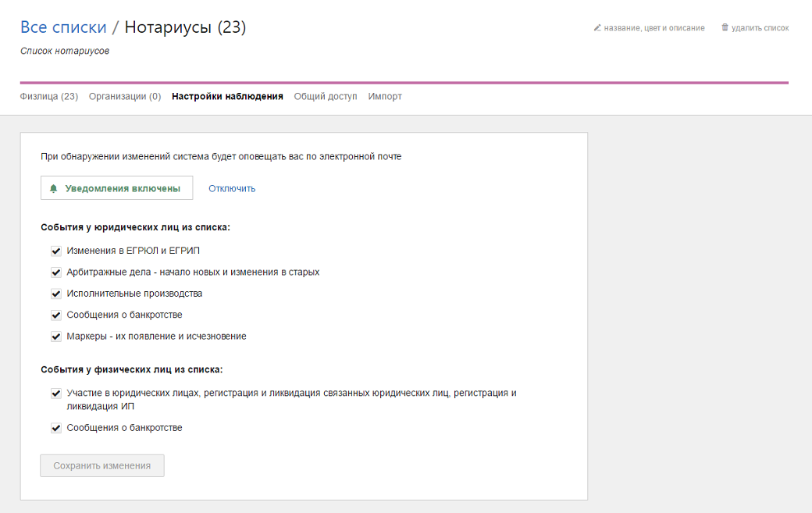The image size is (812, 513).
Task: Toggle 'Участие в юридических лицах' checkbox
Action: click(x=56, y=394)
